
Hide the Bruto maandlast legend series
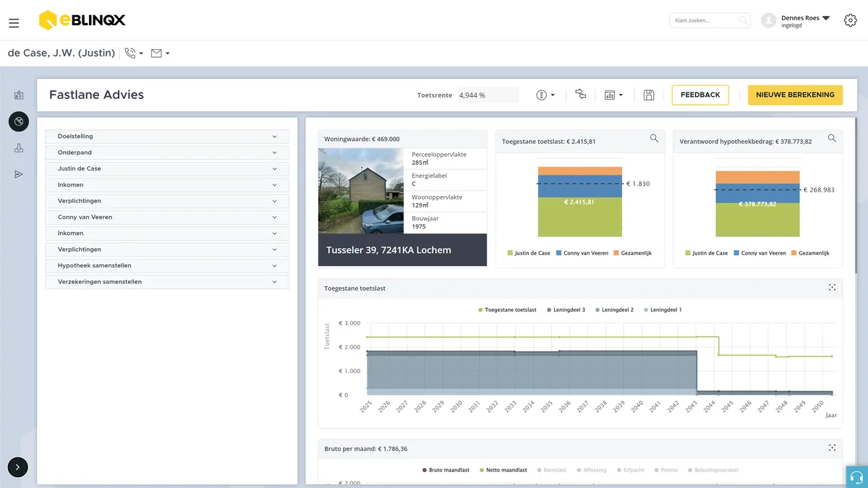coord(446,470)
